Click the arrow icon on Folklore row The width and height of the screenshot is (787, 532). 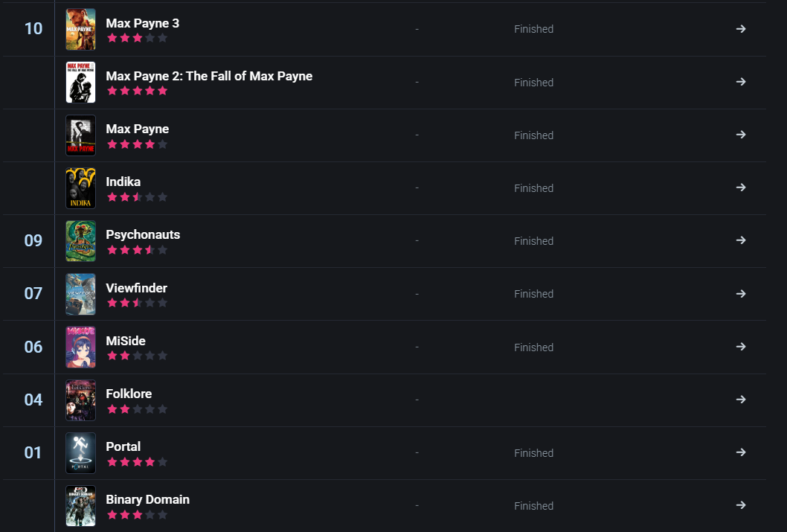(740, 400)
